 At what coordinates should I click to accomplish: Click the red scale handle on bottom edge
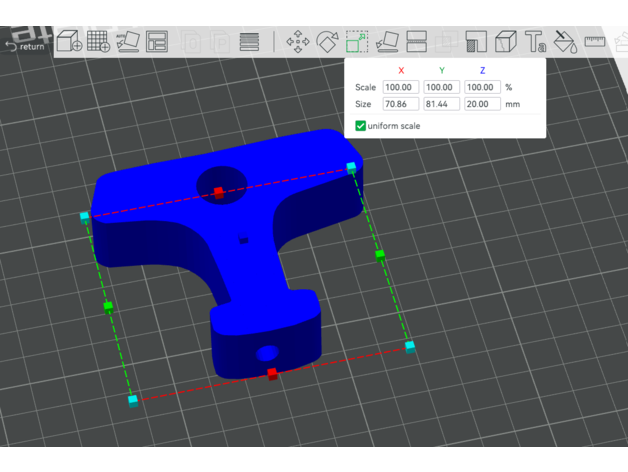coord(272,373)
